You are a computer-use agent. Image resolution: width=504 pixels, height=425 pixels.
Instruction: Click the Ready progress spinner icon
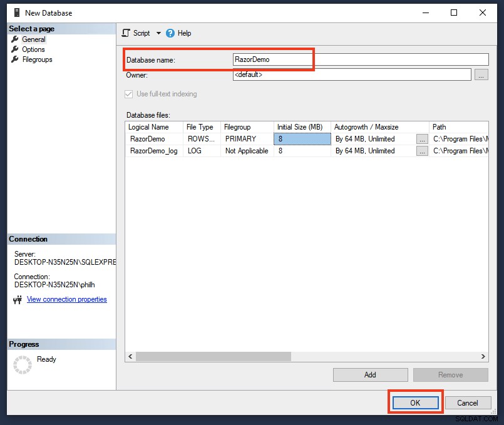pyautogui.click(x=23, y=365)
